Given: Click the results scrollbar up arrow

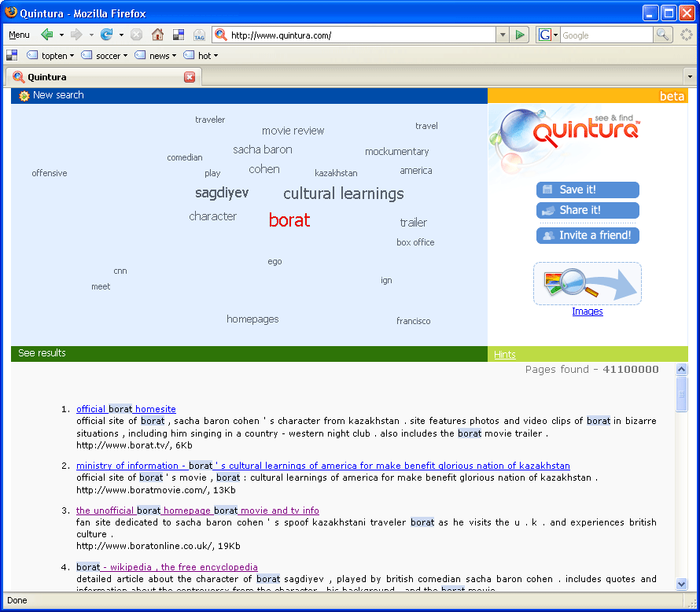Looking at the screenshot, I should 681,369.
